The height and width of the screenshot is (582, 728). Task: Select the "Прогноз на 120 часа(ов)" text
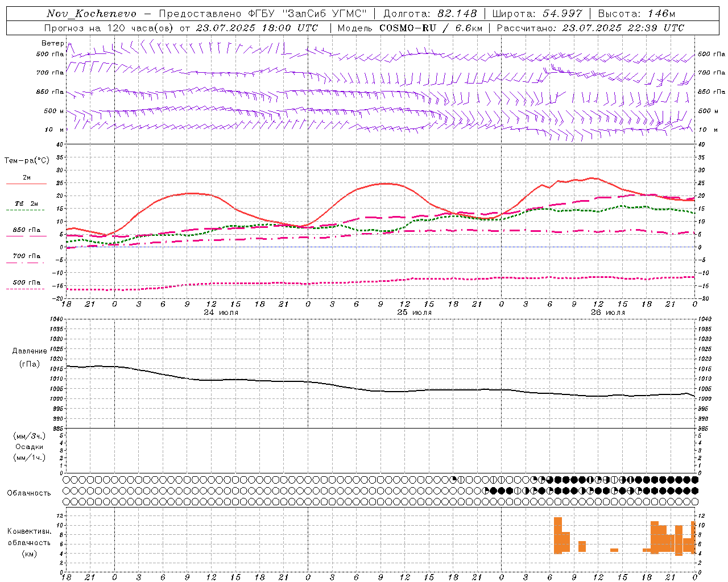pyautogui.click(x=108, y=28)
